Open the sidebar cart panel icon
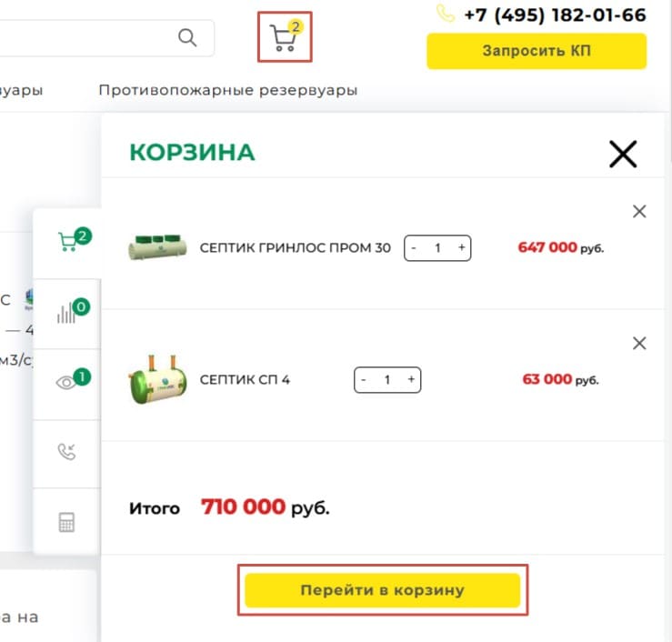Viewport: 672px width, 642px height. click(67, 242)
